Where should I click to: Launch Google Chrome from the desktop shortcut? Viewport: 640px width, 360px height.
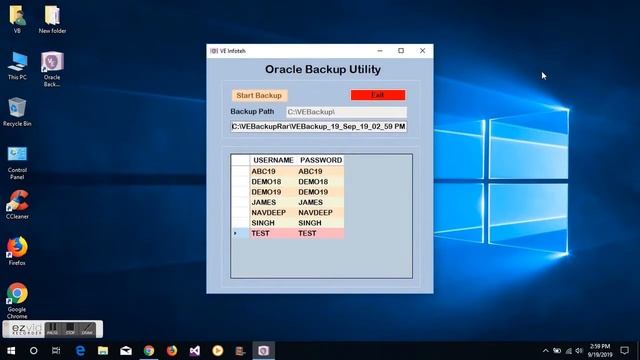[x=17, y=300]
